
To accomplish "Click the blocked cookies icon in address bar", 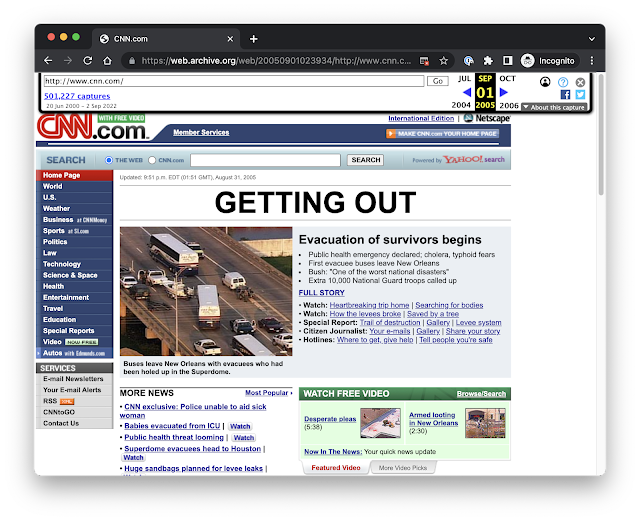I will click(424, 61).
